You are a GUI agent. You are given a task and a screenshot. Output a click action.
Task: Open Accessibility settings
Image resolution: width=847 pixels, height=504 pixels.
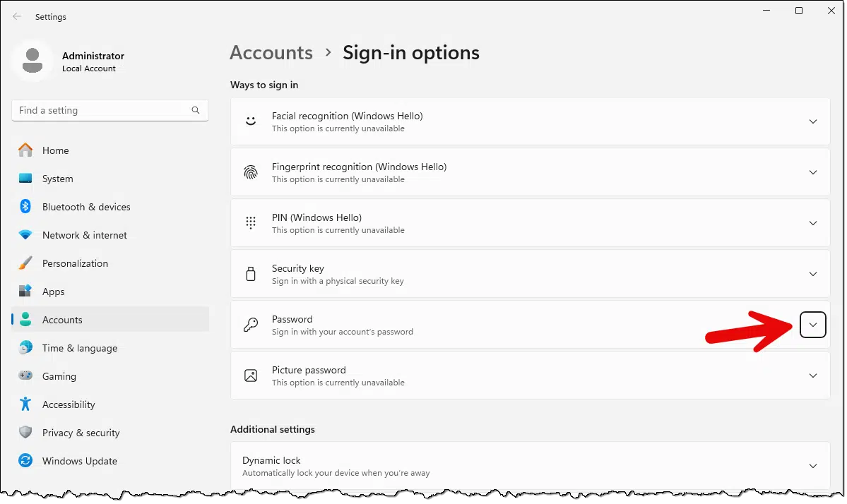coord(110,404)
